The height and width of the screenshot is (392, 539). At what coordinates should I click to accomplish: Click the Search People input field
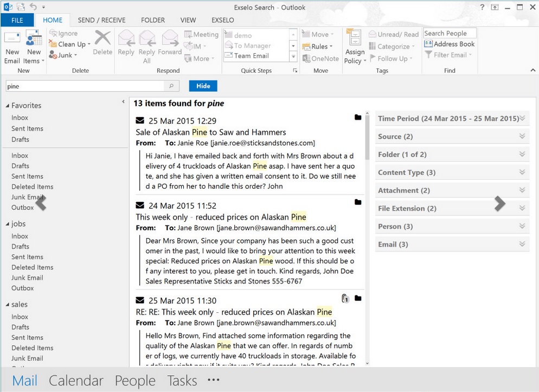[449, 33]
